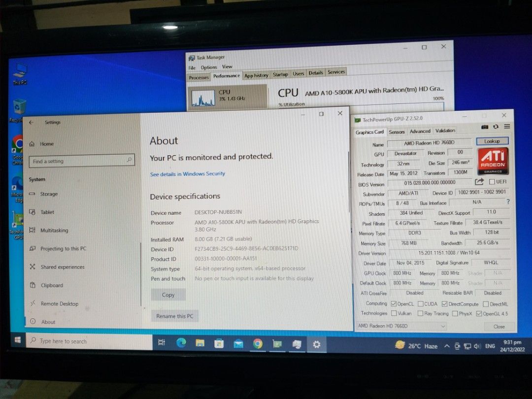Viewport: 532px width, 399px height.
Task: Open the App history tab in Task Manager
Action: 256,75
